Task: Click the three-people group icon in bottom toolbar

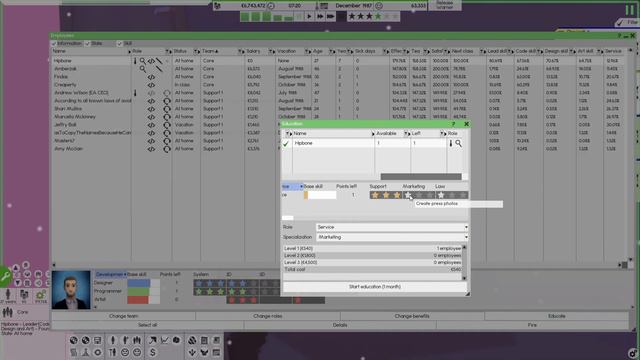Action: [x=136, y=340]
